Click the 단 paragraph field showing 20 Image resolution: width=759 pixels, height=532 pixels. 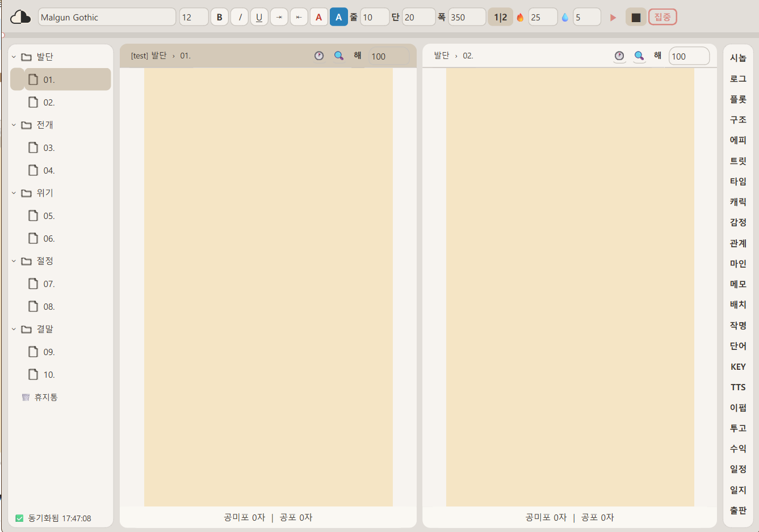point(418,17)
